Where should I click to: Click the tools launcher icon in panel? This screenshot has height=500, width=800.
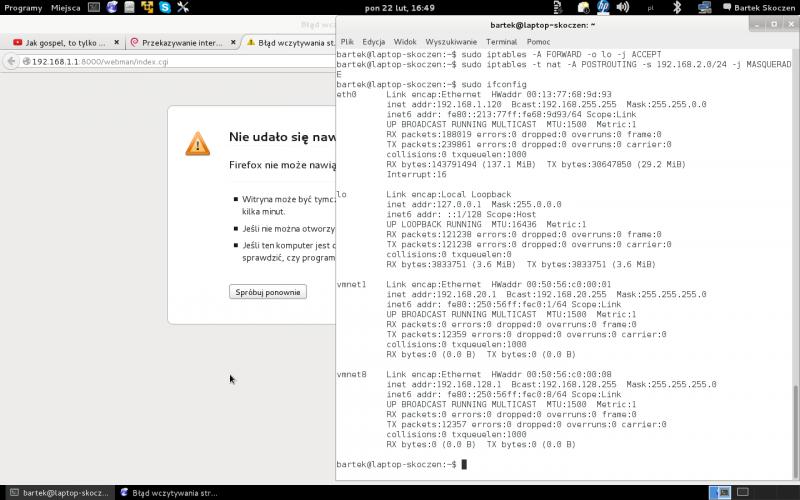(x=183, y=7)
